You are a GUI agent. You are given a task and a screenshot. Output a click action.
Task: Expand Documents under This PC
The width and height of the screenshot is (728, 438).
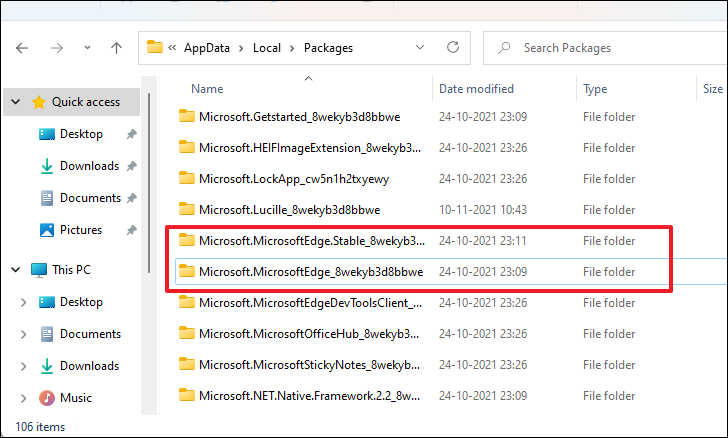(x=23, y=334)
